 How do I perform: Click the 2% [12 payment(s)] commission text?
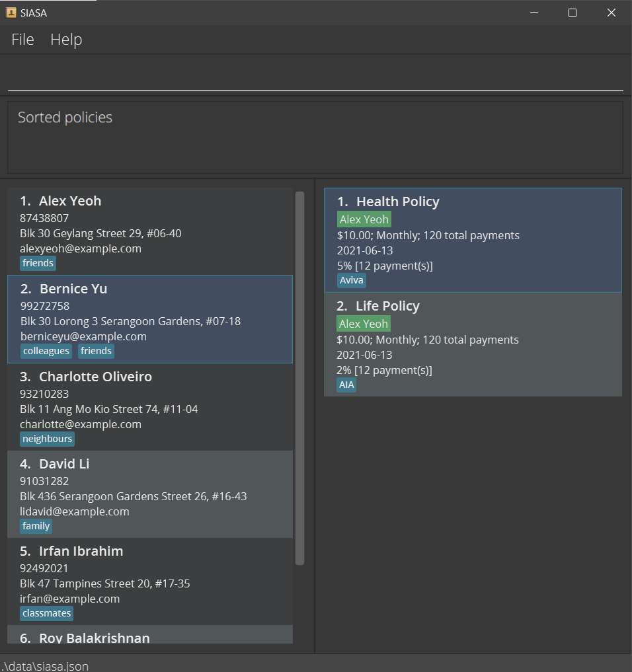pos(384,370)
